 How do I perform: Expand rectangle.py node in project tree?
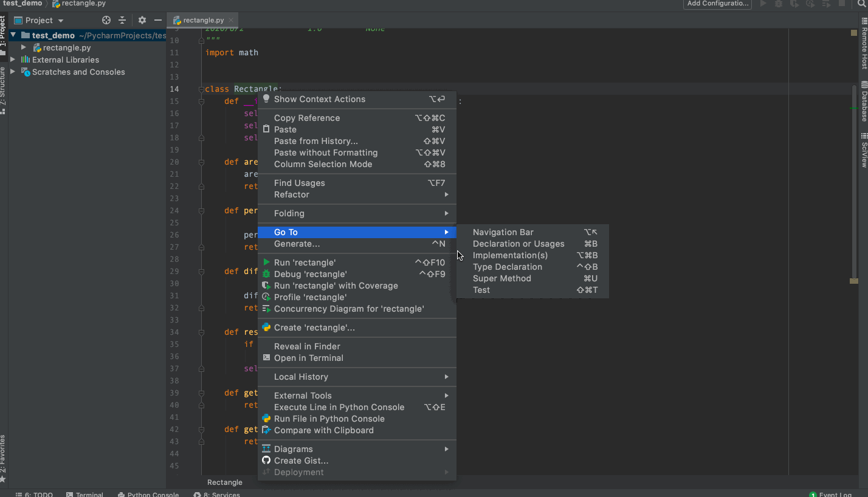[24, 47]
